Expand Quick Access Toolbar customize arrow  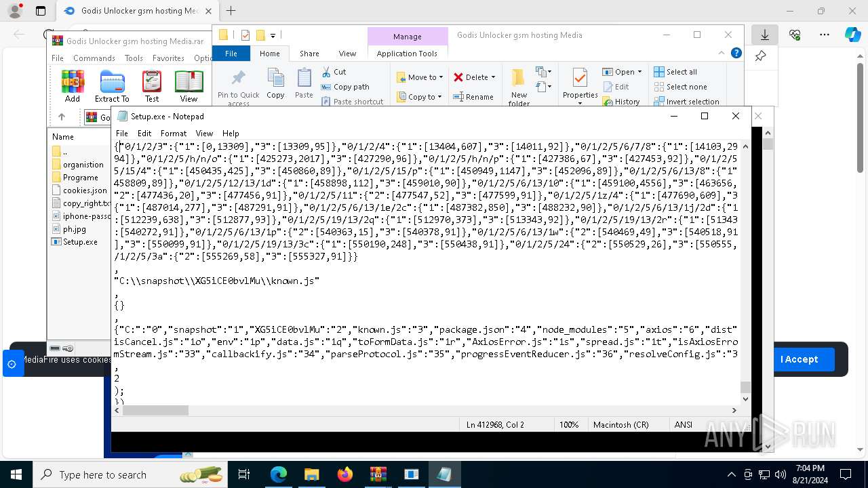click(273, 35)
